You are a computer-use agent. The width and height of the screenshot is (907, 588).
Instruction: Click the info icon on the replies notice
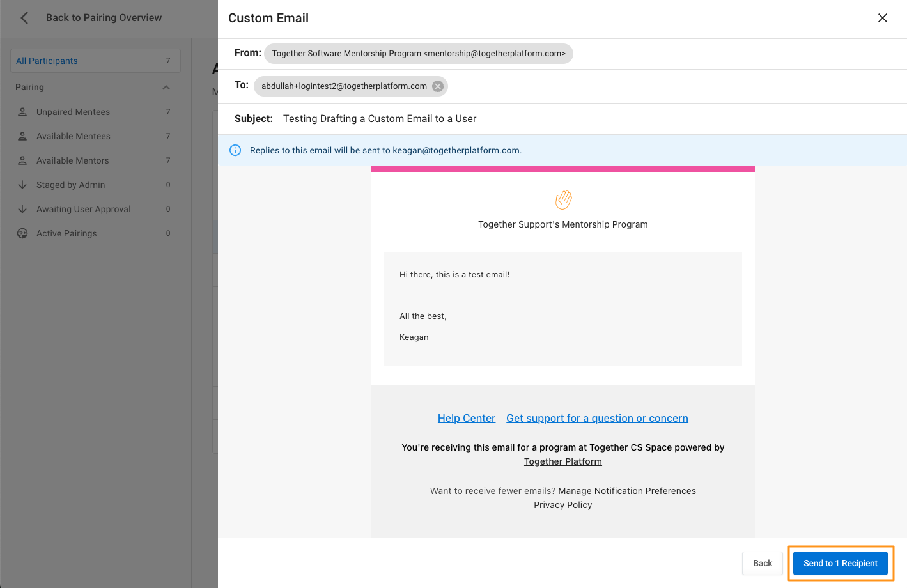tap(235, 150)
